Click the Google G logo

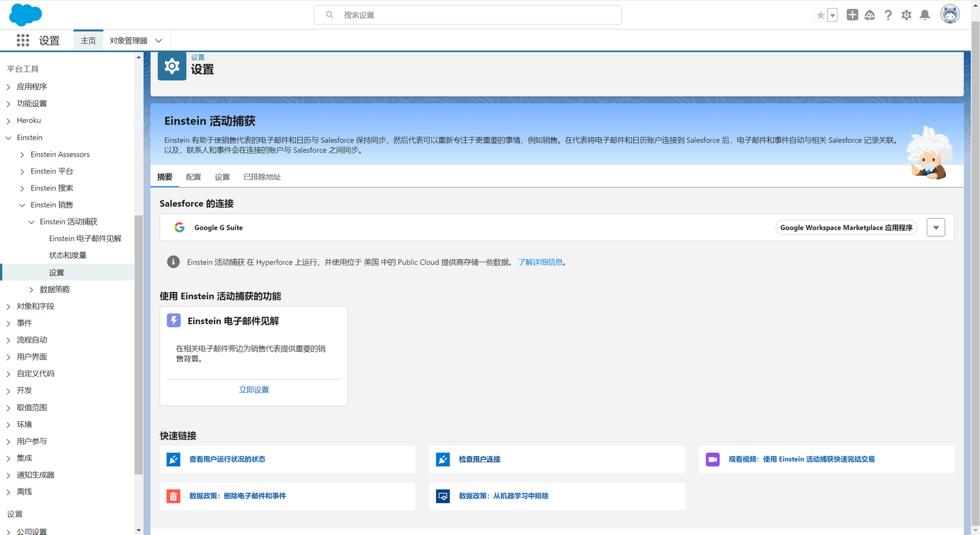(179, 228)
